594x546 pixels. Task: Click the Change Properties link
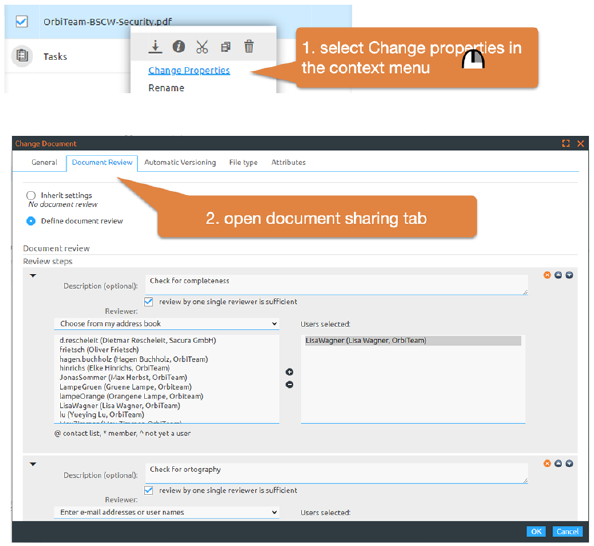point(189,70)
